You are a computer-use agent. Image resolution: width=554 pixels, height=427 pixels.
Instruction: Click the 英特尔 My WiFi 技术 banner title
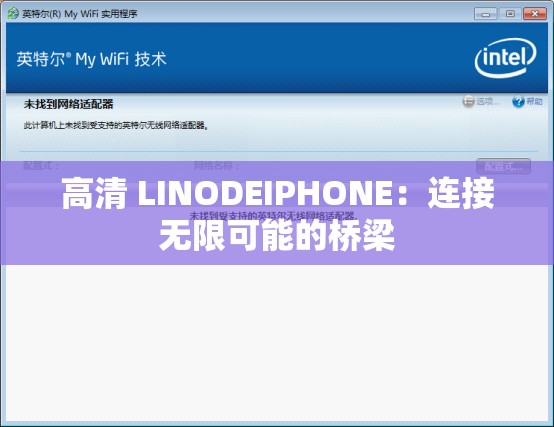[x=91, y=59]
